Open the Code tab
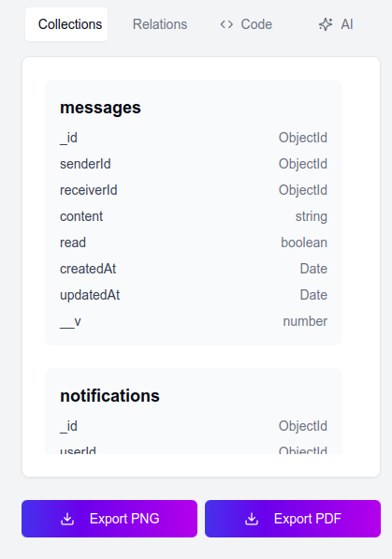 pos(246,24)
